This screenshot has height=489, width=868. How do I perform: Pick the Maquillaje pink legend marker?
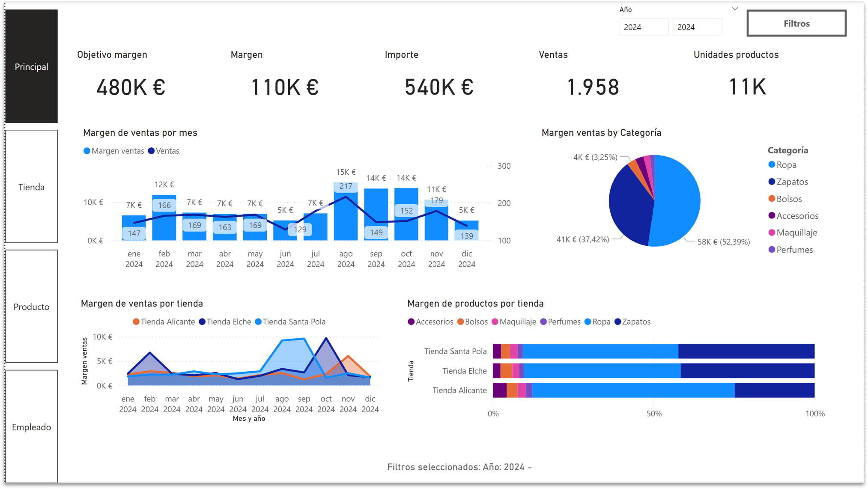pyautogui.click(x=772, y=233)
